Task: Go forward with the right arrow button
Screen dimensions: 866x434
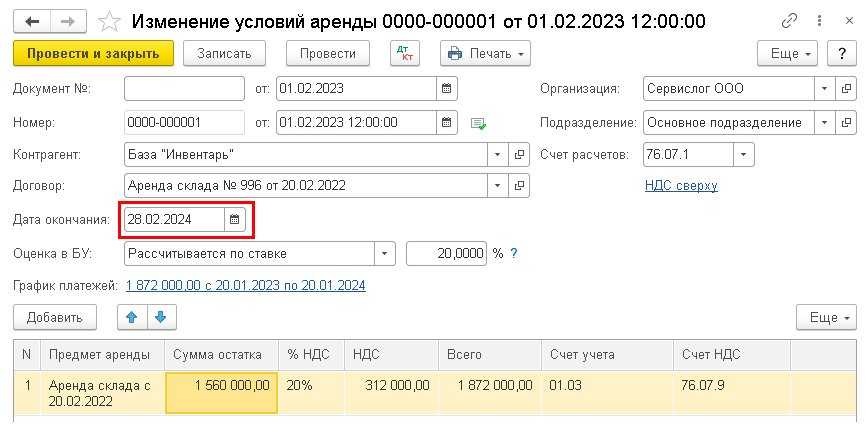Action: pyautogui.click(x=68, y=22)
